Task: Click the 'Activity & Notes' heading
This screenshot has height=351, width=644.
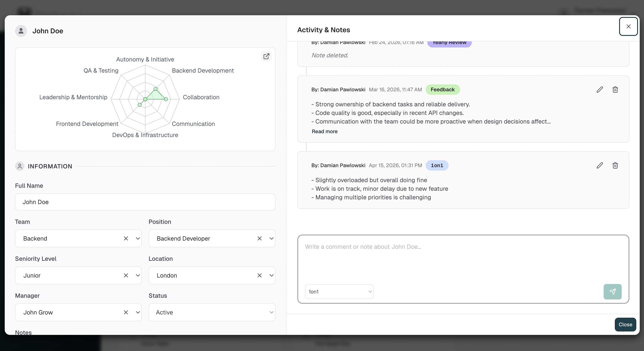Action: [324, 30]
